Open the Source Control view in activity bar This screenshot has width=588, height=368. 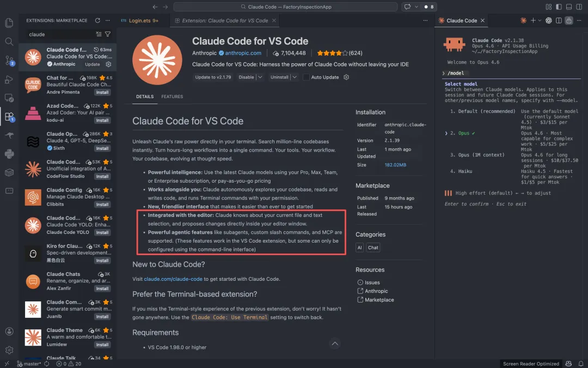pyautogui.click(x=9, y=60)
